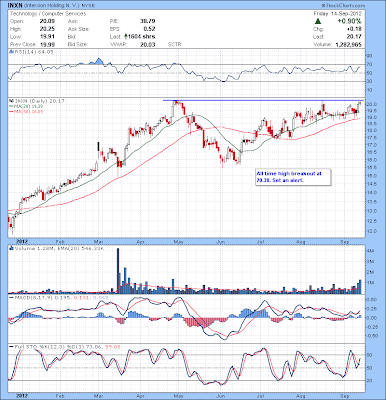Click the '2012' label on price chart axis
Screen dimensions: 386x400
pyautogui.click(x=21, y=241)
